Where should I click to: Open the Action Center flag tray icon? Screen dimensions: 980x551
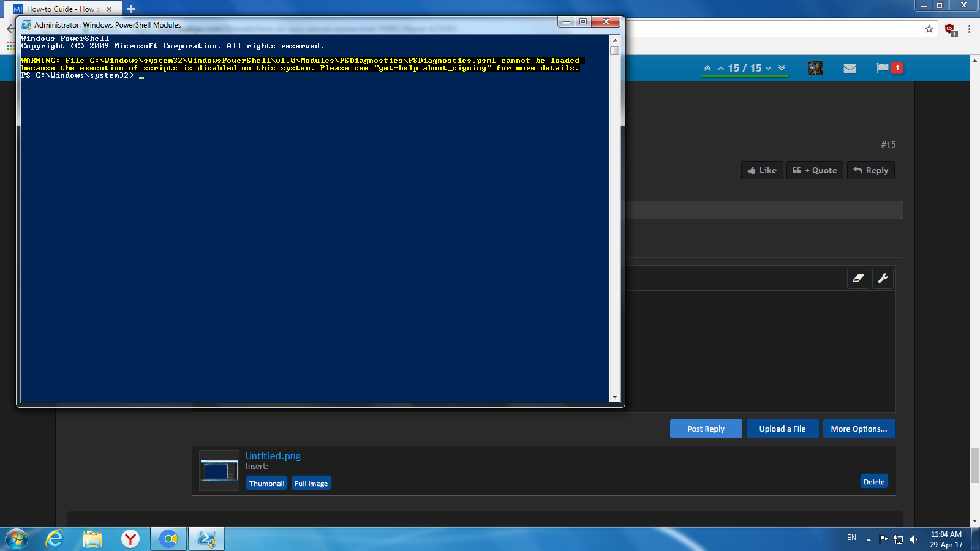(x=883, y=539)
